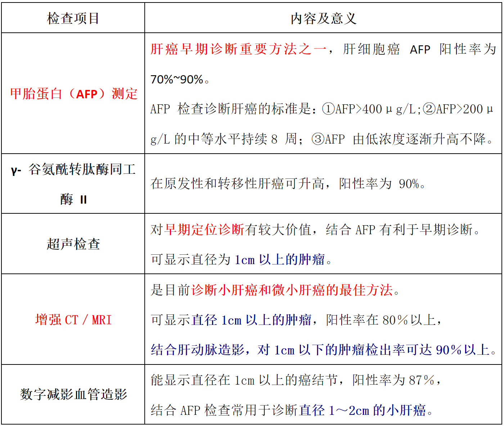Select the red 增强 CT / MRI cell
Screen dimensions: 504x426
[x=73, y=319]
